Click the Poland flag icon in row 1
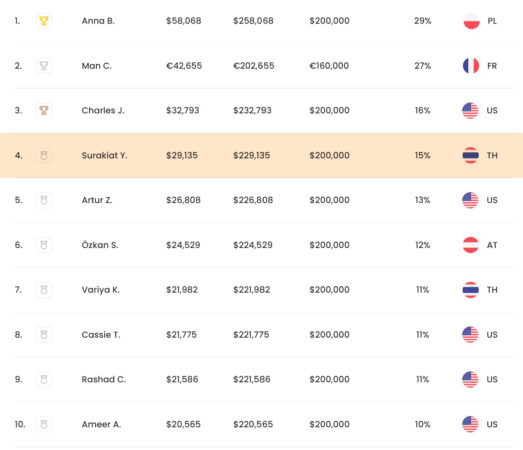 tap(471, 21)
